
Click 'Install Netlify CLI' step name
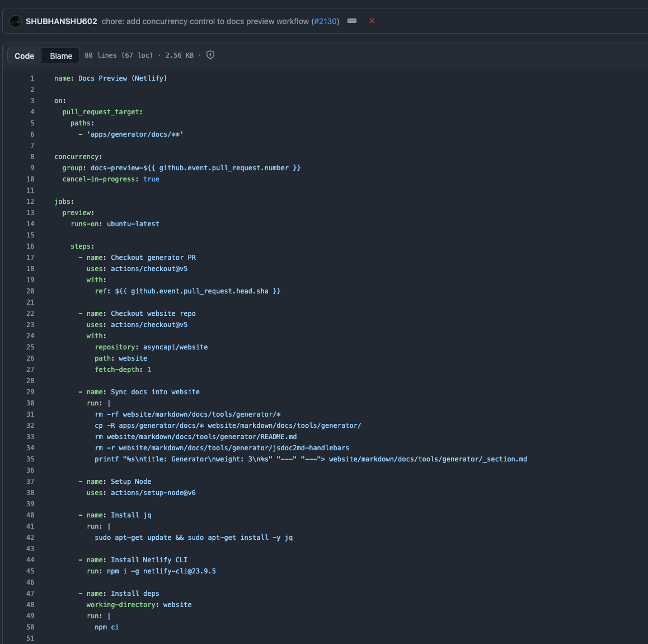149,560
